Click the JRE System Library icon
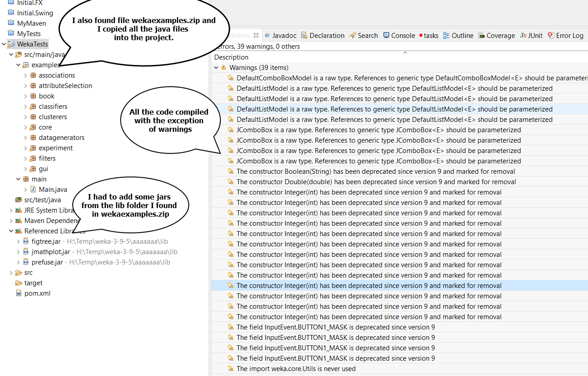Screen dimensions: 588x376 pyautogui.click(x=19, y=210)
